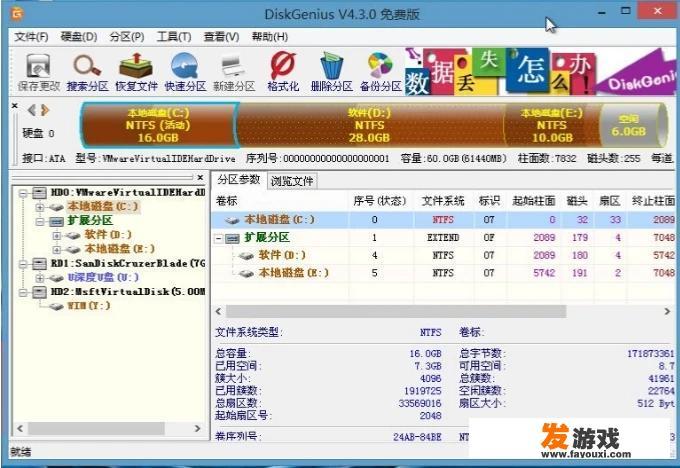Select 本地磁盘(E:) in the disk tree
The image size is (680, 468).
pyautogui.click(x=119, y=249)
